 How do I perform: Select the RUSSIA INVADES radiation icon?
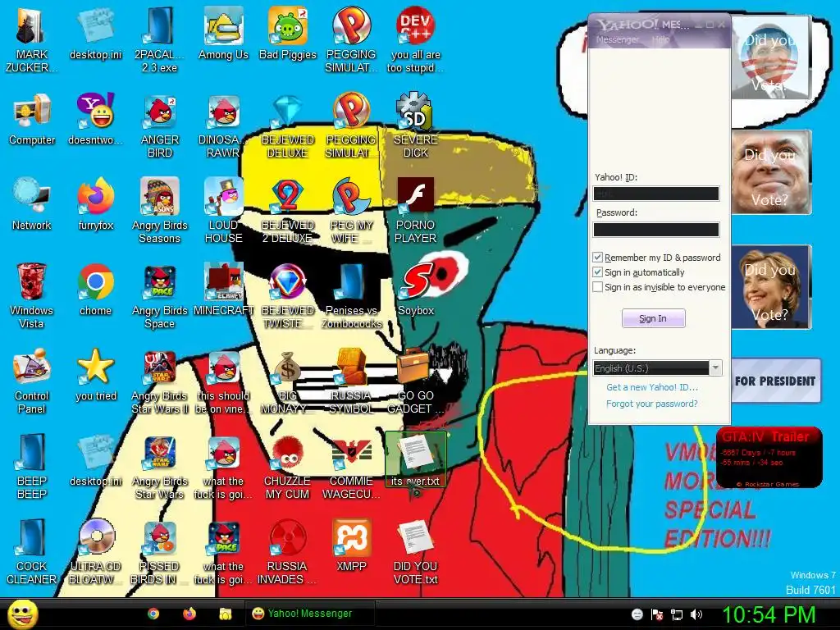(x=288, y=552)
